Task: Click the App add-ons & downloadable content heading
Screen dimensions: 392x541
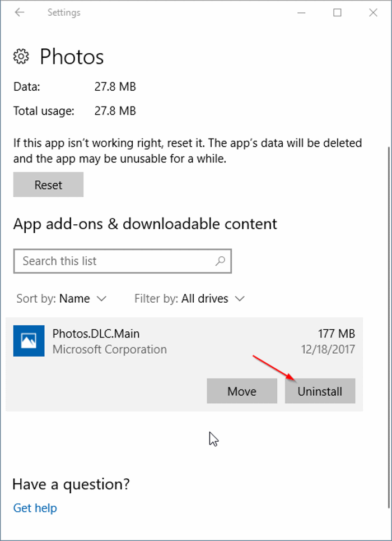Action: (145, 224)
